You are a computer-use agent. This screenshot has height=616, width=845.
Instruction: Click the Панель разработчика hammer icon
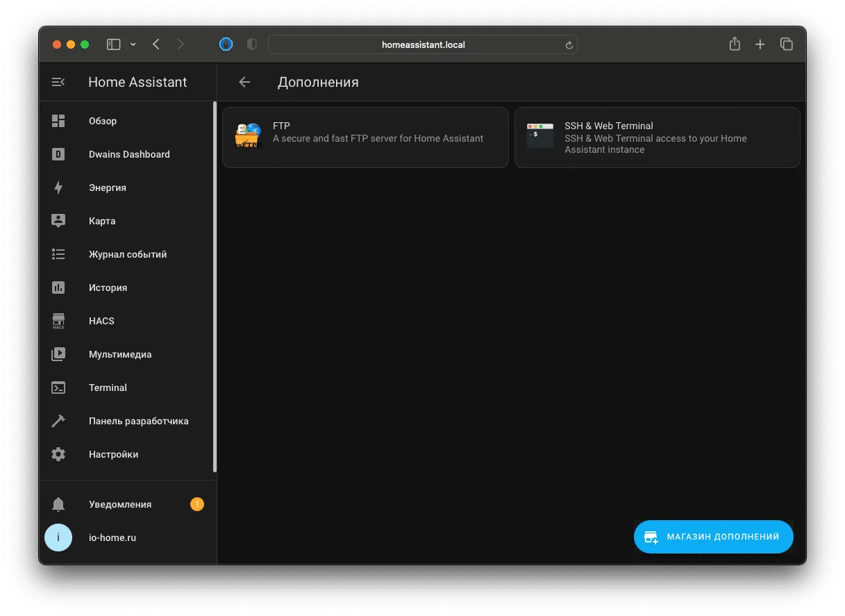(x=58, y=421)
